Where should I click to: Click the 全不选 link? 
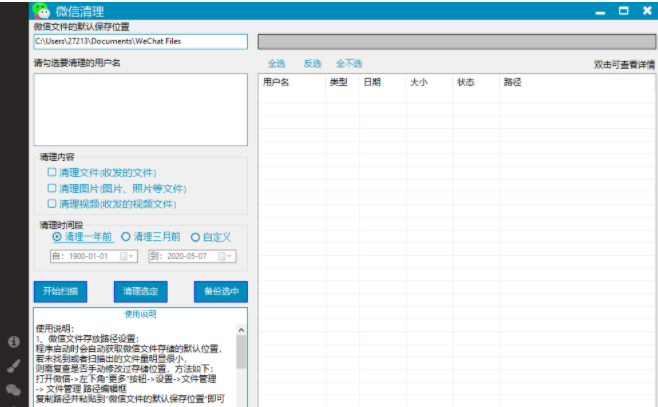(x=349, y=64)
